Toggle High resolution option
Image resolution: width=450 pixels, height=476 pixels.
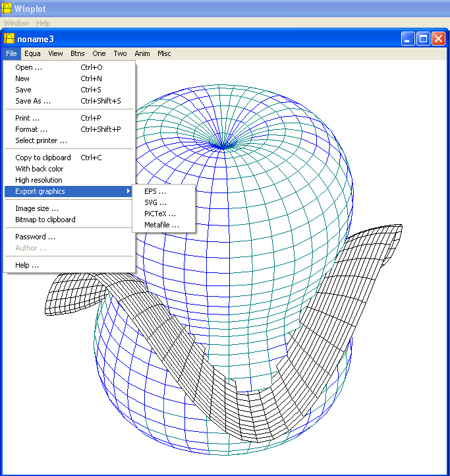(x=69, y=180)
